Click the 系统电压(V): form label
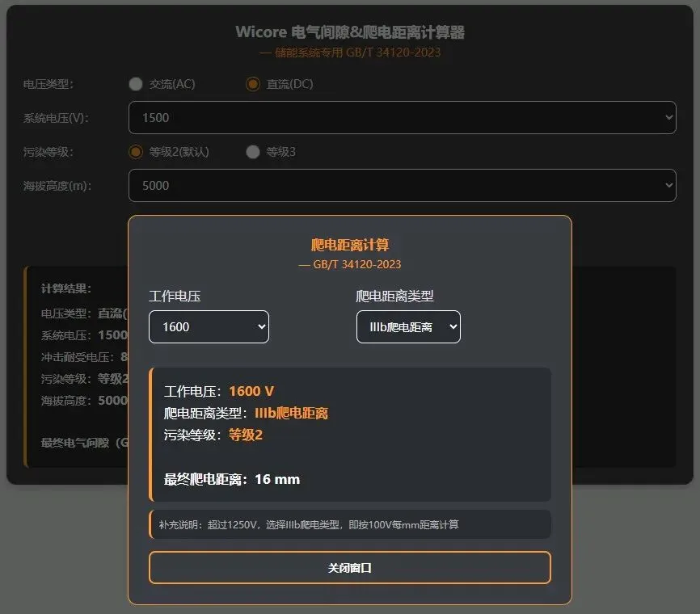This screenshot has height=614, width=700. point(57,118)
